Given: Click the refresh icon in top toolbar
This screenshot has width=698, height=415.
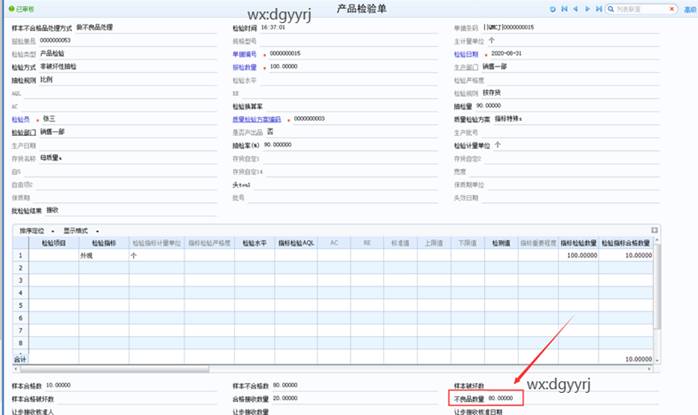Looking at the screenshot, I should pyautogui.click(x=552, y=8).
